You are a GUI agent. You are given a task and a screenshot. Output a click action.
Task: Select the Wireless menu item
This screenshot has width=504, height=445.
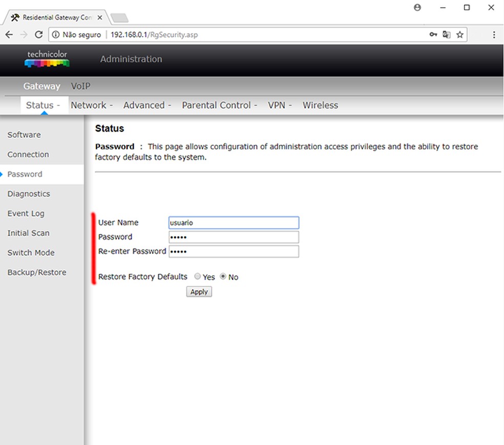320,105
